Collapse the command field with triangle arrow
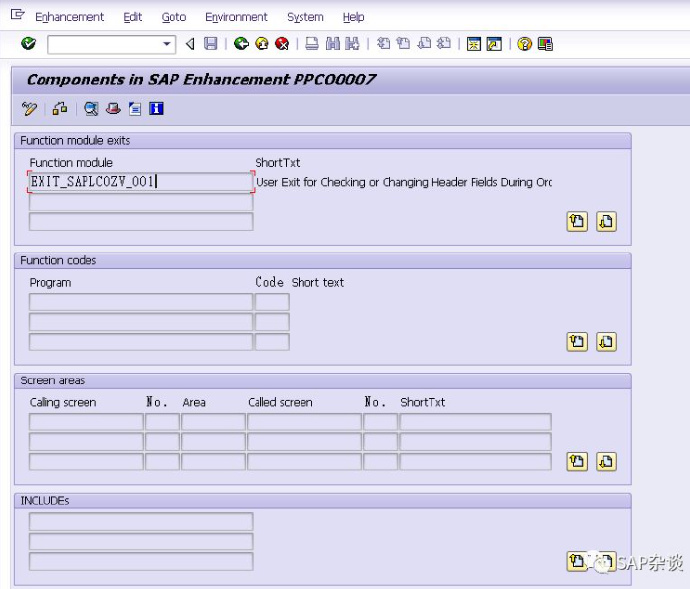The width and height of the screenshot is (690, 589). tap(190, 44)
